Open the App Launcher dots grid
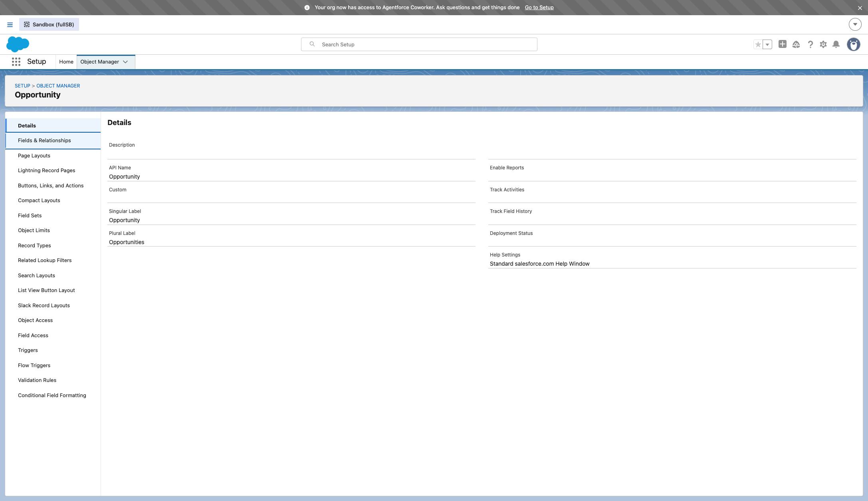This screenshot has width=868, height=501. point(16,62)
